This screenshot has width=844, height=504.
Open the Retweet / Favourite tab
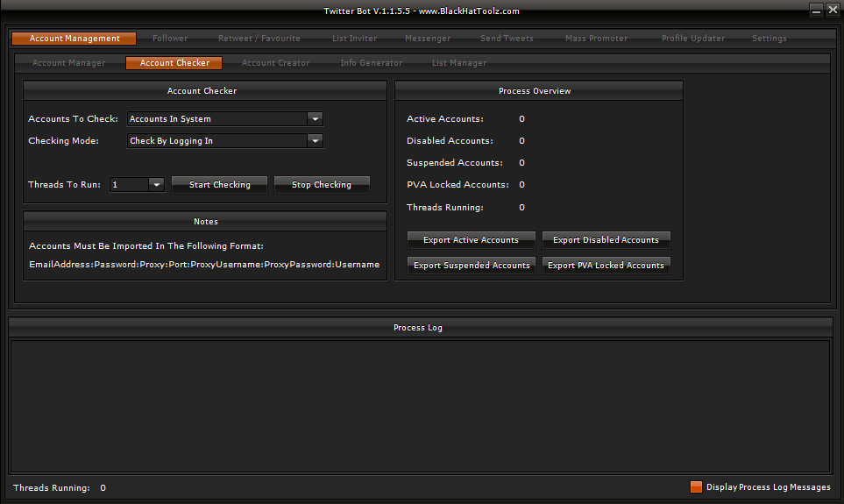[x=259, y=39]
